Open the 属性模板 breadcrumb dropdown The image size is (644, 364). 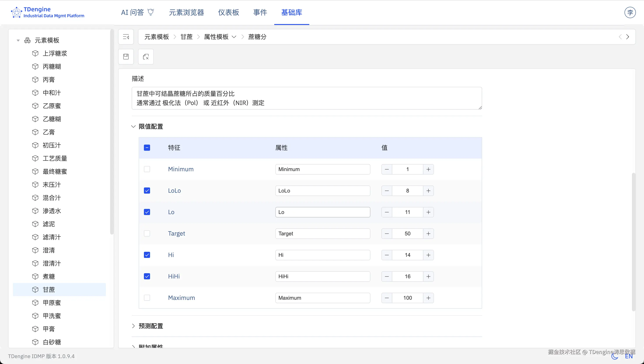234,37
